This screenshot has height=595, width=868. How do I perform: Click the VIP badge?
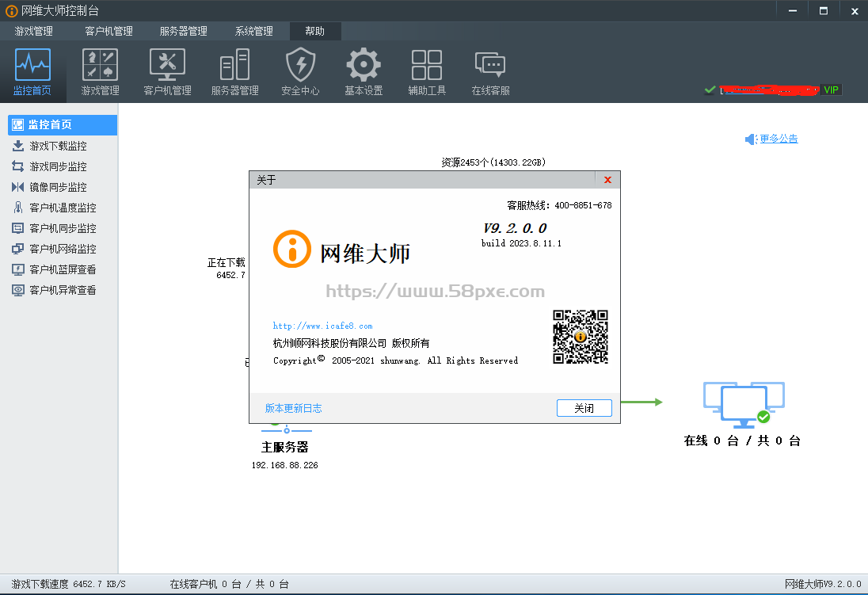point(831,90)
